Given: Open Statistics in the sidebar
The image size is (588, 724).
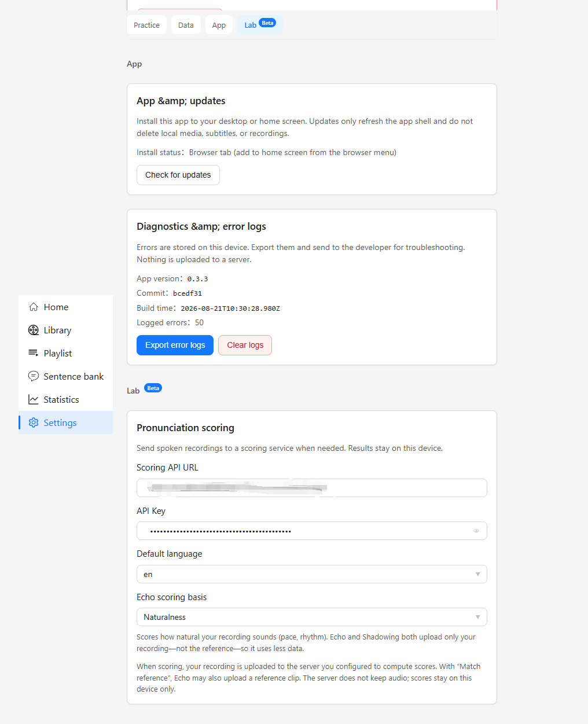Looking at the screenshot, I should click(x=65, y=399).
